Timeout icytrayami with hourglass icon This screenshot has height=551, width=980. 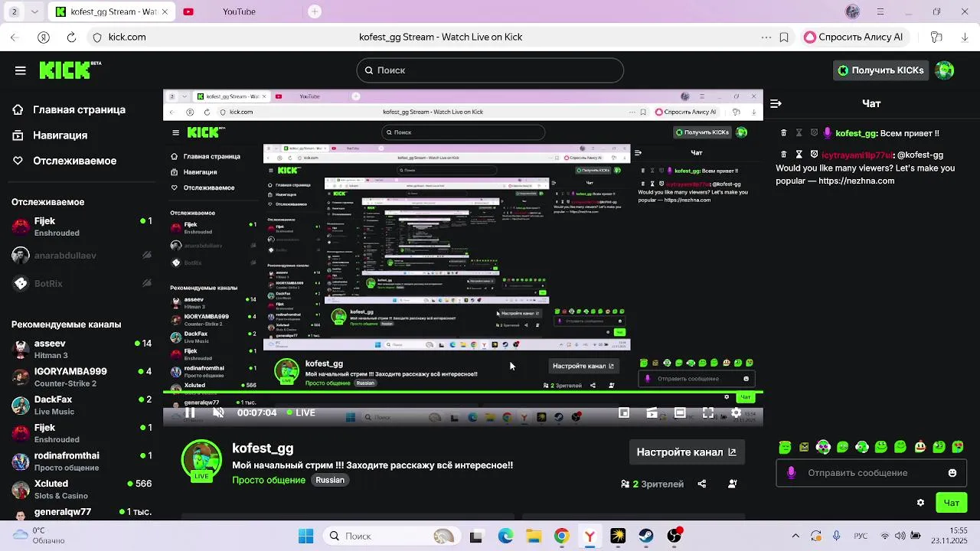(x=799, y=155)
